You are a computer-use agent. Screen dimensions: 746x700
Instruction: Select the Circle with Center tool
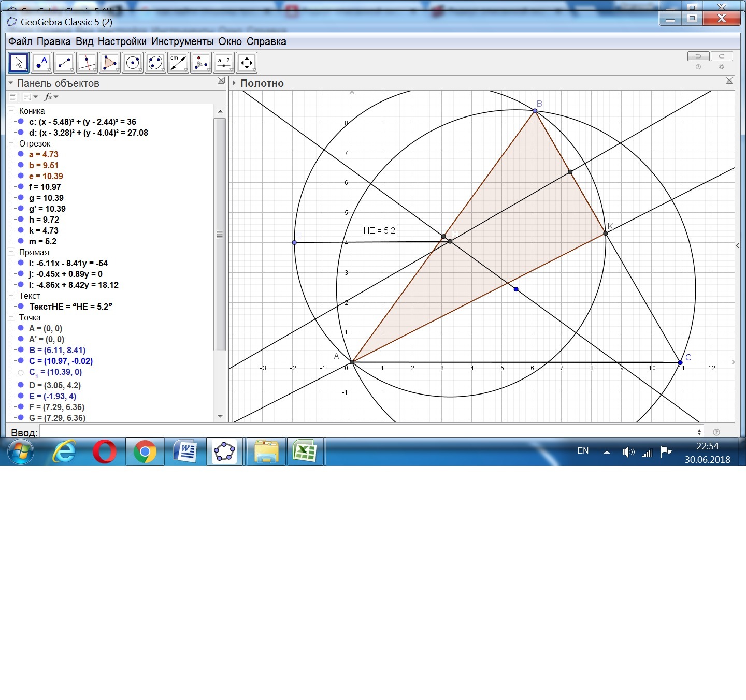click(133, 63)
